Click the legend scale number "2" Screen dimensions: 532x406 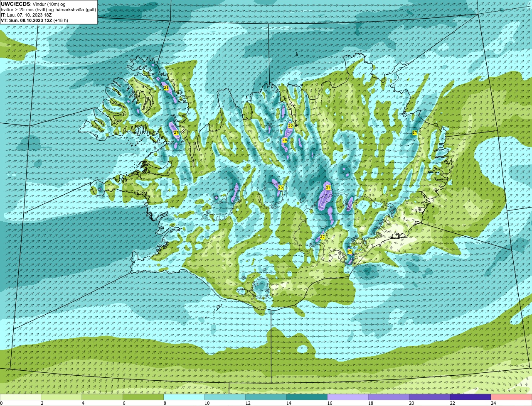click(42, 403)
